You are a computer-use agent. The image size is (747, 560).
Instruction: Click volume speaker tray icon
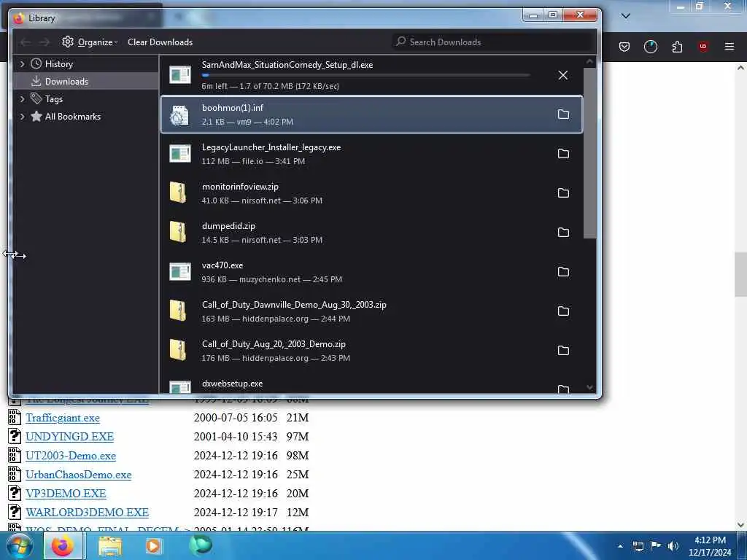point(673,546)
